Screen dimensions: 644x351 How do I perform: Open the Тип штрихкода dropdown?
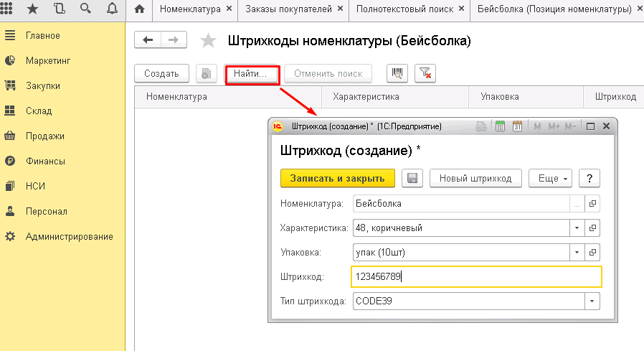(592, 301)
